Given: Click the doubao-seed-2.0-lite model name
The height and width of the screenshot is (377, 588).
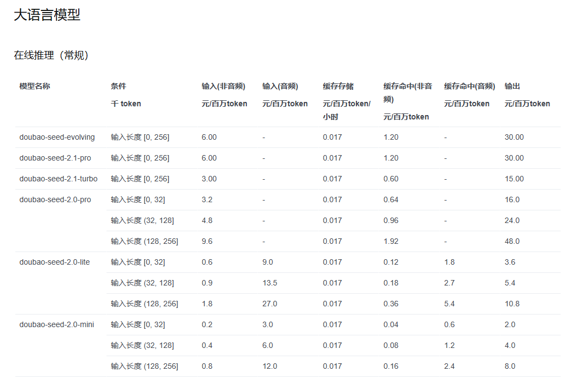Looking at the screenshot, I should click(55, 262).
